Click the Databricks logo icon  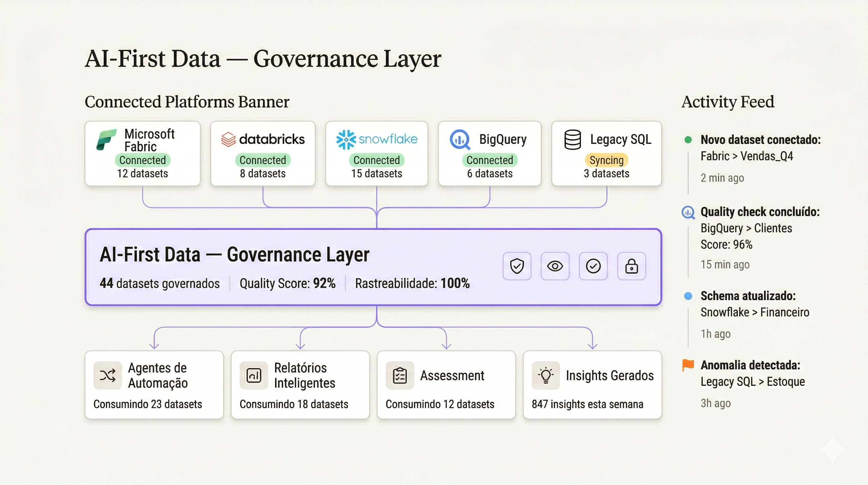tap(228, 139)
